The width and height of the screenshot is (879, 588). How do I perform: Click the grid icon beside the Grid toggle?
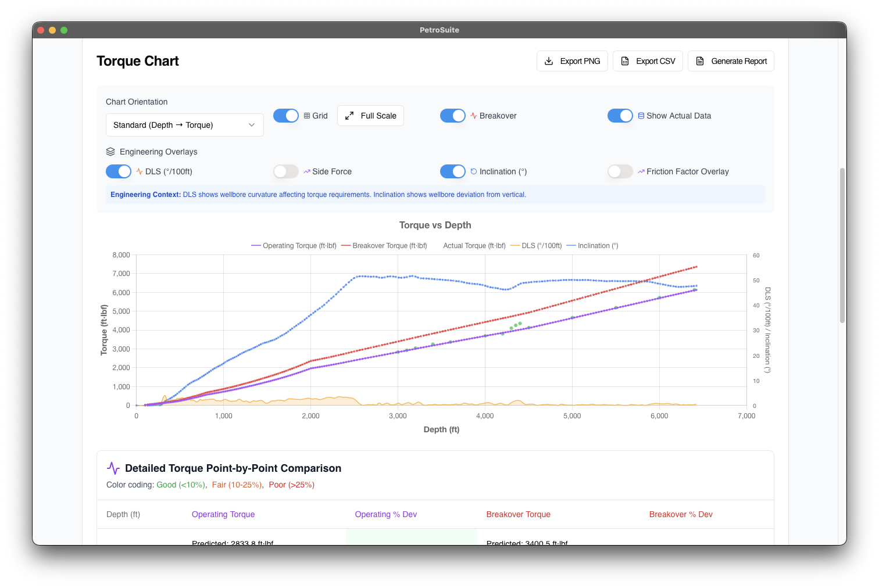coord(307,116)
